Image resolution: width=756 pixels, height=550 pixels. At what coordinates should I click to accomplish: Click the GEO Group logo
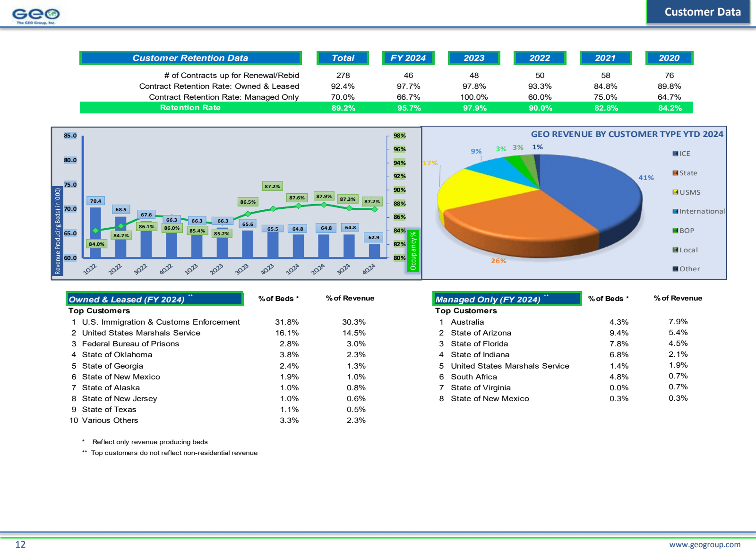pyautogui.click(x=35, y=16)
